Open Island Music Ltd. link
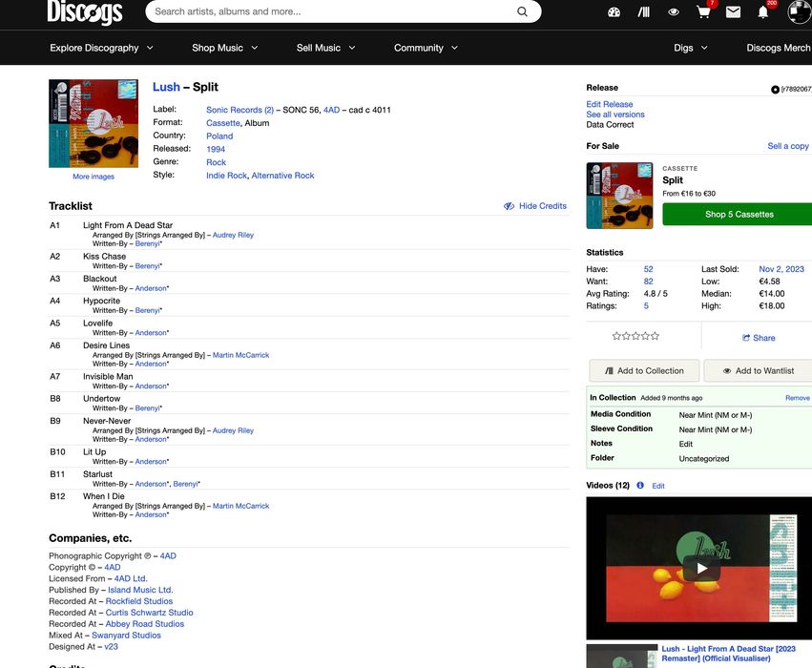 (x=140, y=590)
